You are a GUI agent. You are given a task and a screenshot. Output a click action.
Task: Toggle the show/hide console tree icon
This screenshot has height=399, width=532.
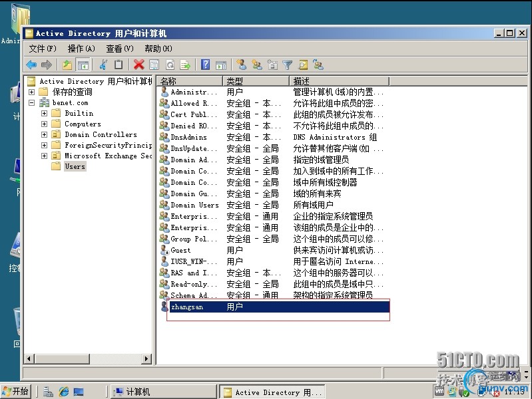pyautogui.click(x=83, y=65)
